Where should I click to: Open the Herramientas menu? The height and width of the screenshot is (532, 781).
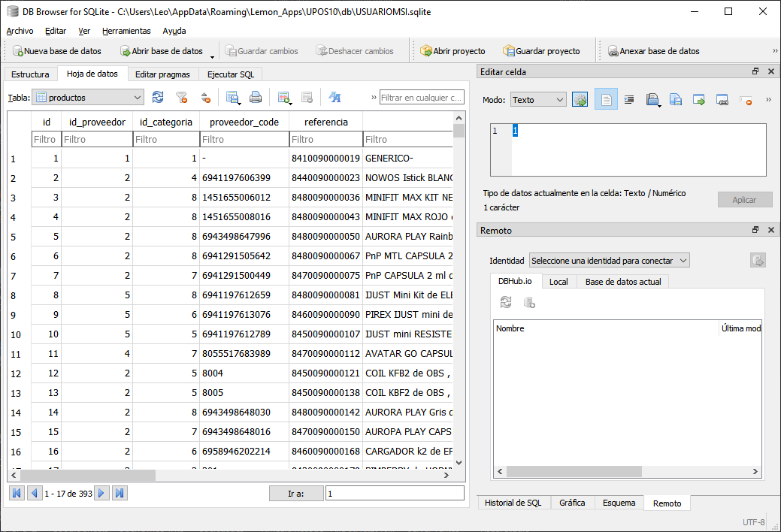126,31
